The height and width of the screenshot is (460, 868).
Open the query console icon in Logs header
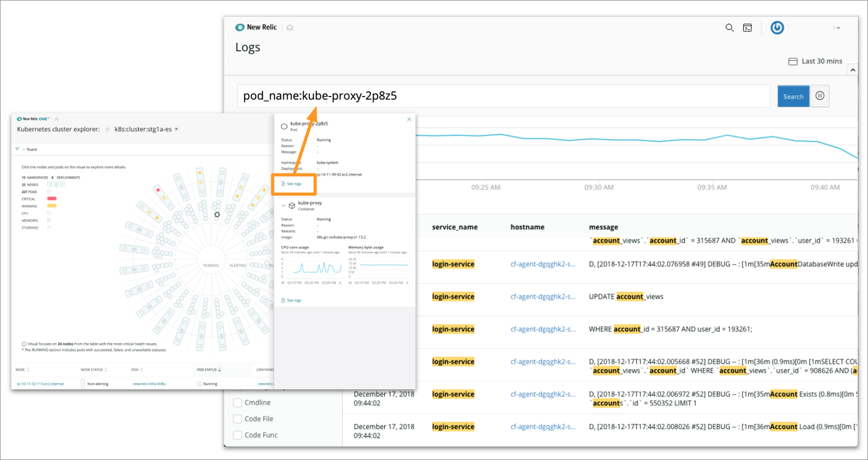(x=748, y=28)
